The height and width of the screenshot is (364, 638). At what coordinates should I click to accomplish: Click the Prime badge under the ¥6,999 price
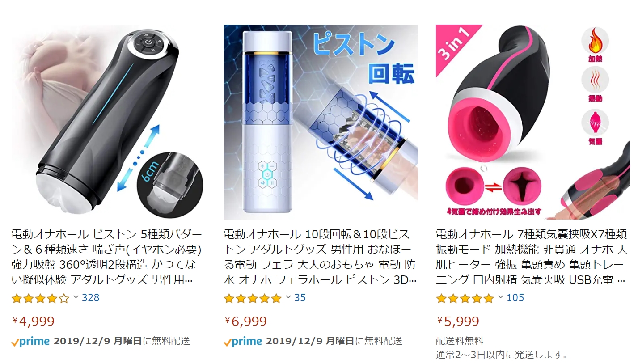[243, 342]
